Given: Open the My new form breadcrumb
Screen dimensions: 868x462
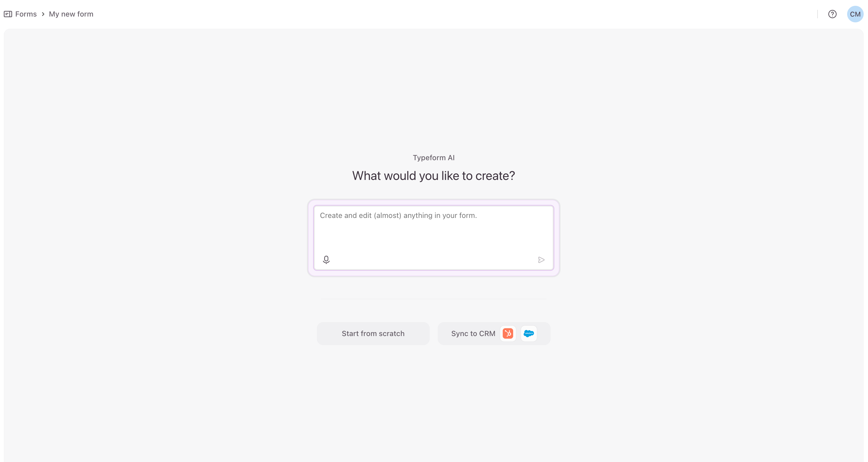Looking at the screenshot, I should 71,14.
